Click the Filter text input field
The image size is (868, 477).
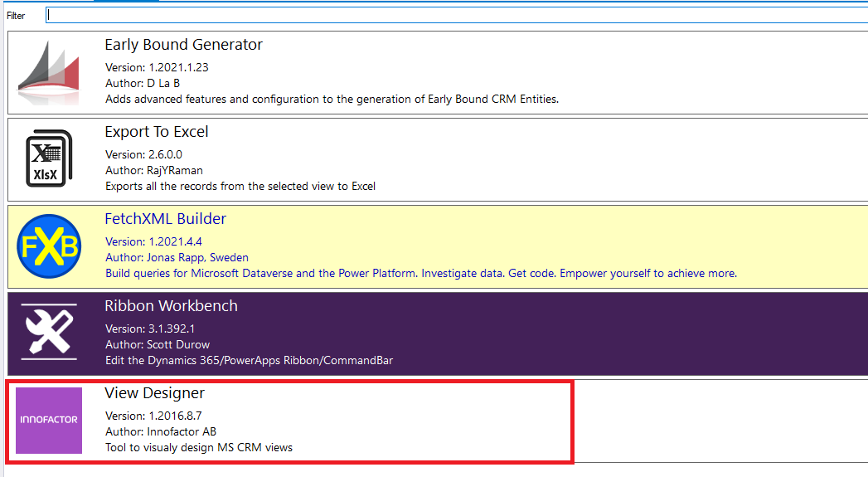click(x=457, y=16)
